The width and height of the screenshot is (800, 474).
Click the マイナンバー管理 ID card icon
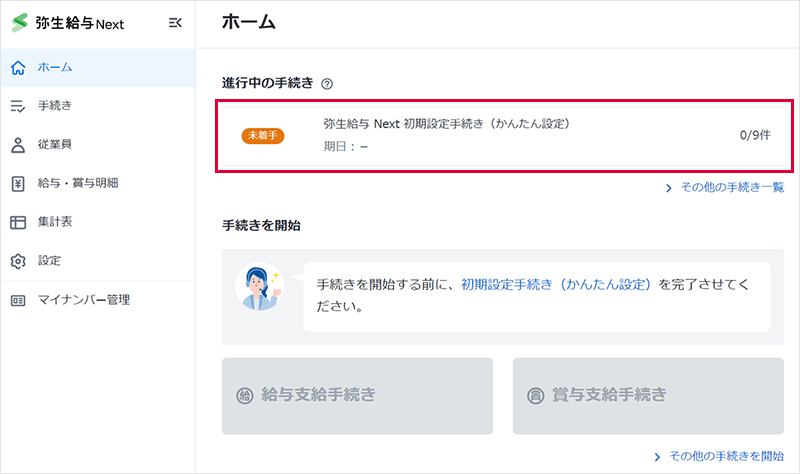tap(18, 301)
